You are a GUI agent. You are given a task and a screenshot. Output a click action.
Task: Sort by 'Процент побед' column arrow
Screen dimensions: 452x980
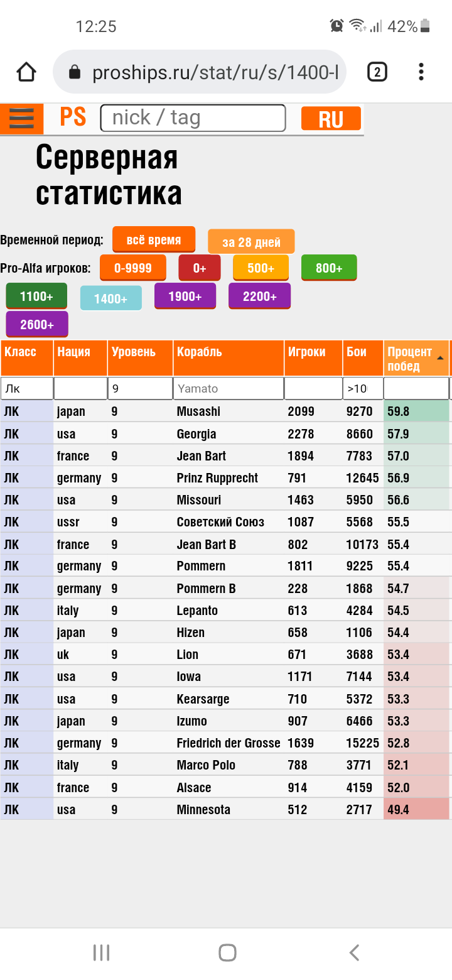point(440,357)
